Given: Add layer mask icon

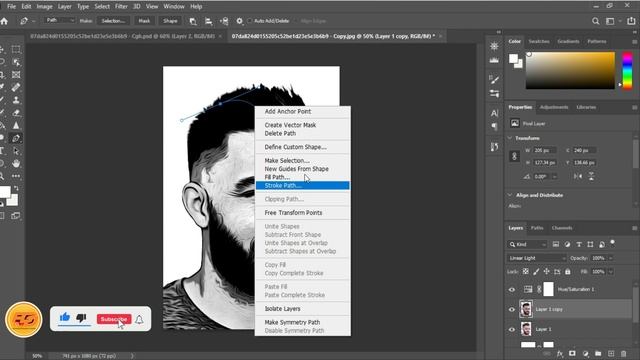Looking at the screenshot, I should tap(572, 354).
